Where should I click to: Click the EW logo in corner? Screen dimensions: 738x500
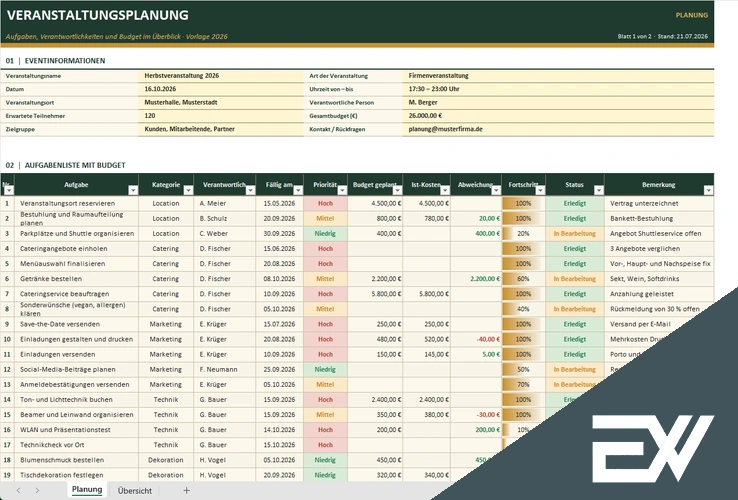[653, 449]
